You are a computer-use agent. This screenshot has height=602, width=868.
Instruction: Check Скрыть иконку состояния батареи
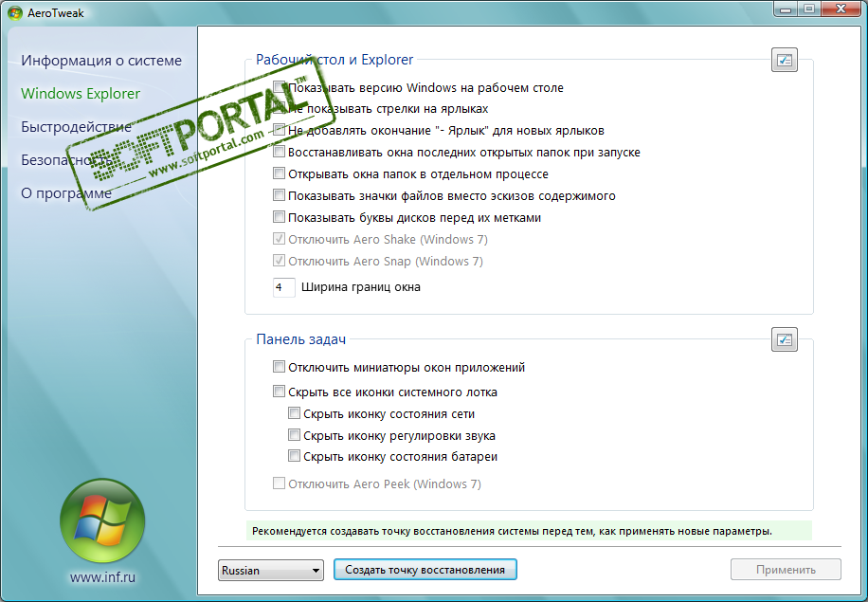click(294, 456)
